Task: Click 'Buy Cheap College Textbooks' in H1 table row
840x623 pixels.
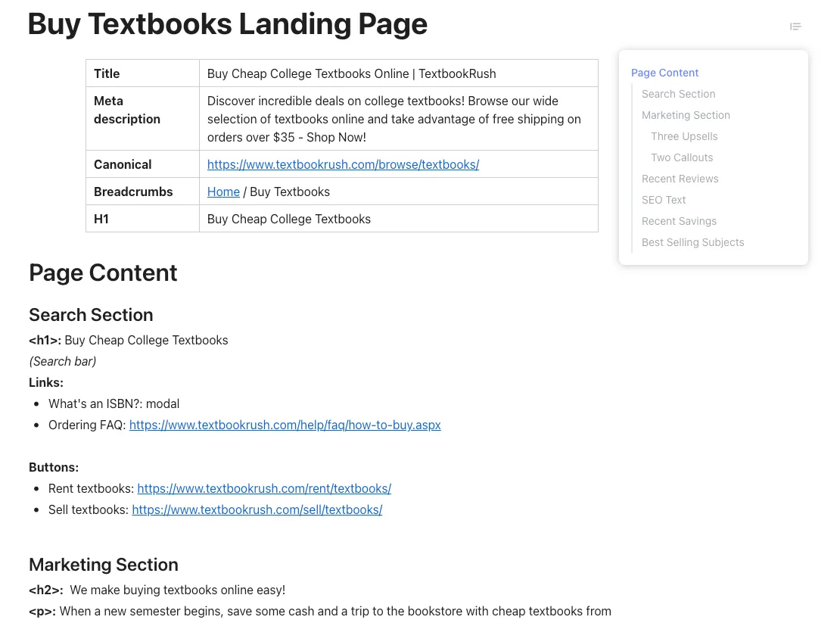Action: pyautogui.click(x=289, y=219)
